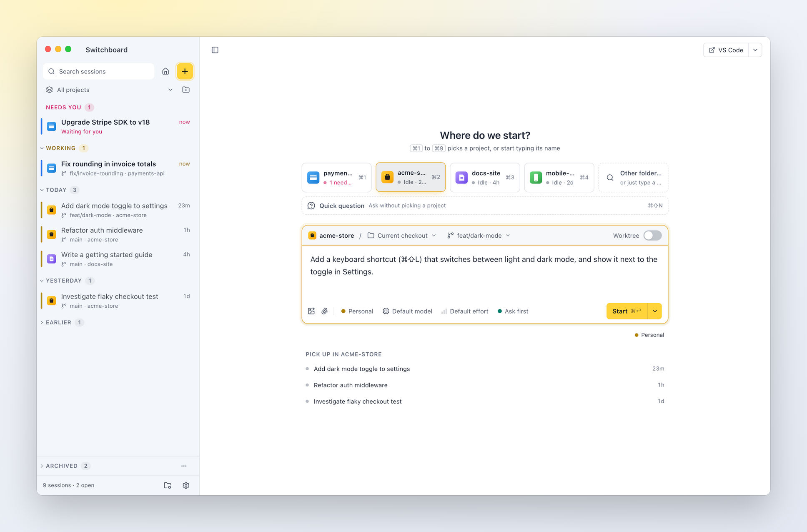Click the All projects layers icon

click(x=50, y=90)
